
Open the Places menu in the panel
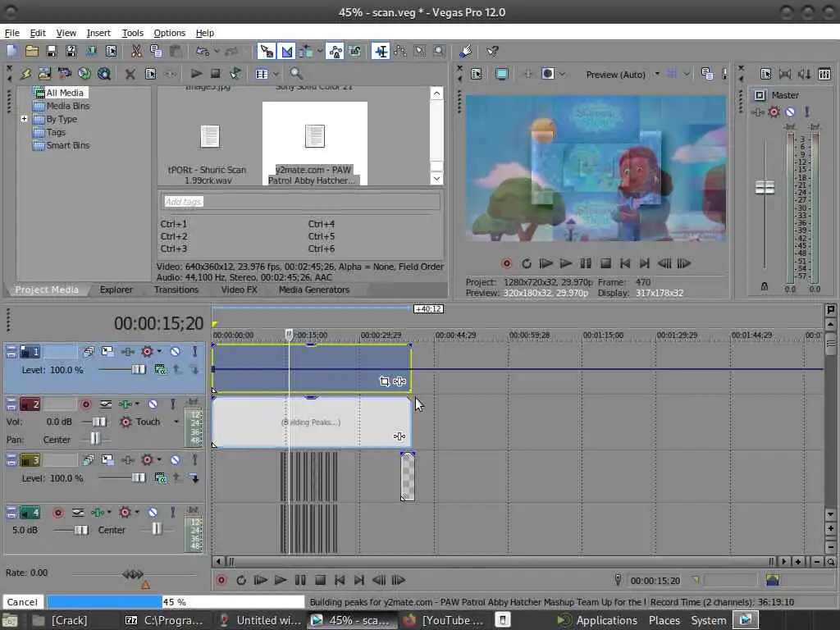tap(664, 620)
